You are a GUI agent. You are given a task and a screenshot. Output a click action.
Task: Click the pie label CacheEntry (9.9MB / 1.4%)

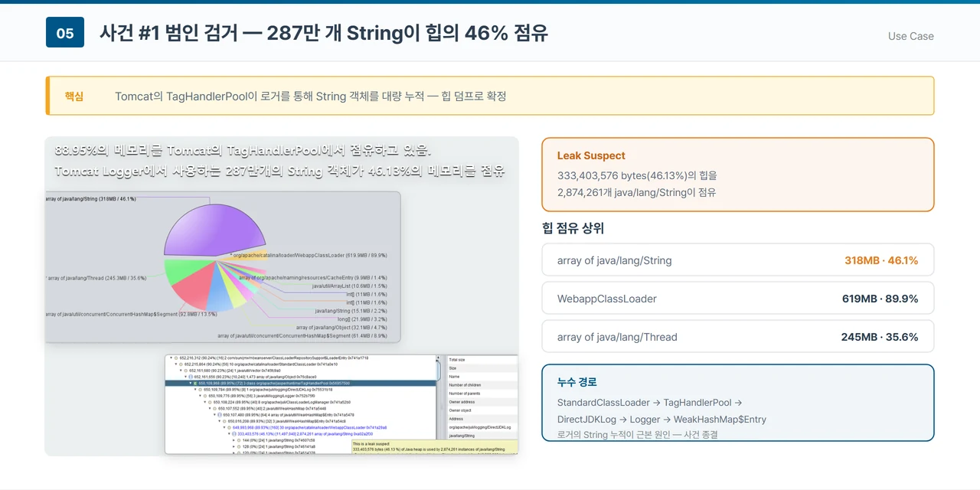tap(312, 277)
